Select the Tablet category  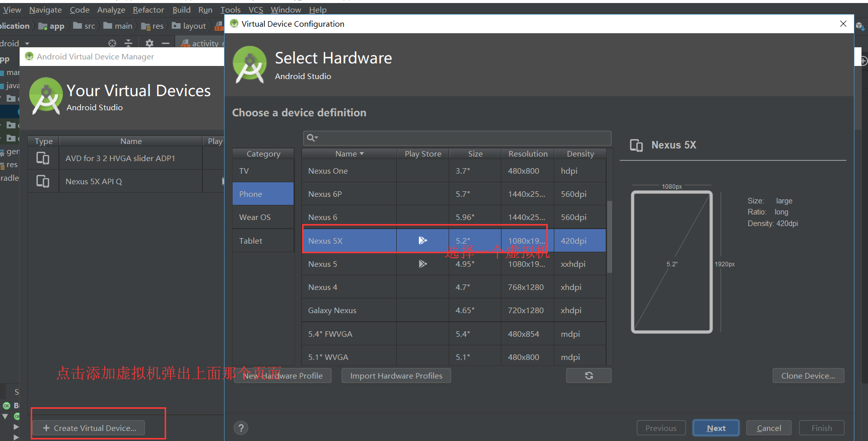click(x=263, y=241)
